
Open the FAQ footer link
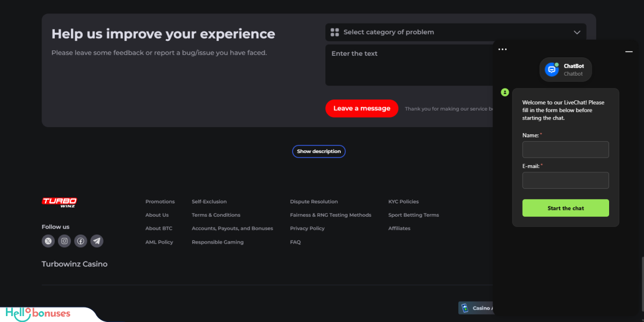[295, 242]
